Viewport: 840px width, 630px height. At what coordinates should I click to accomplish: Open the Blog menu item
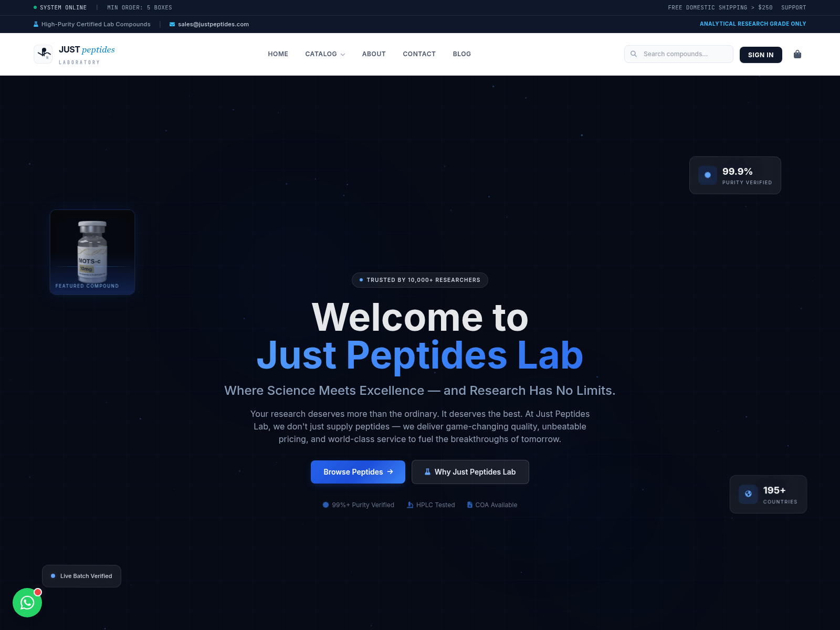pyautogui.click(x=462, y=54)
